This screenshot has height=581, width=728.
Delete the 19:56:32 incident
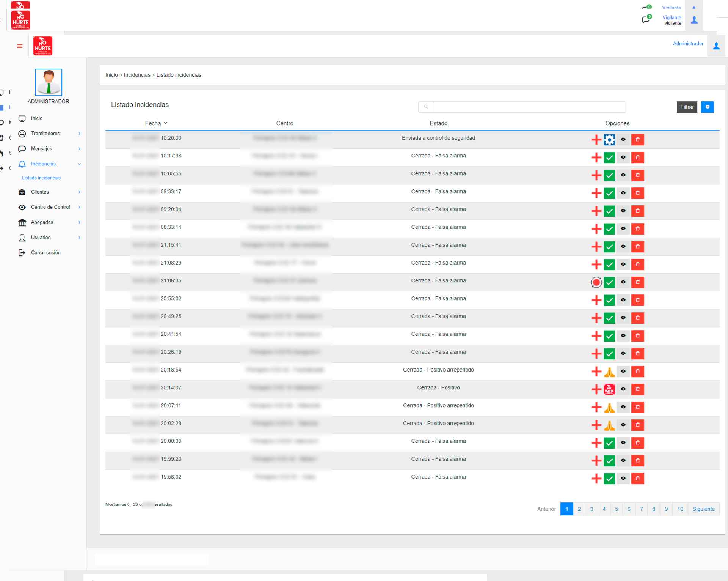638,479
